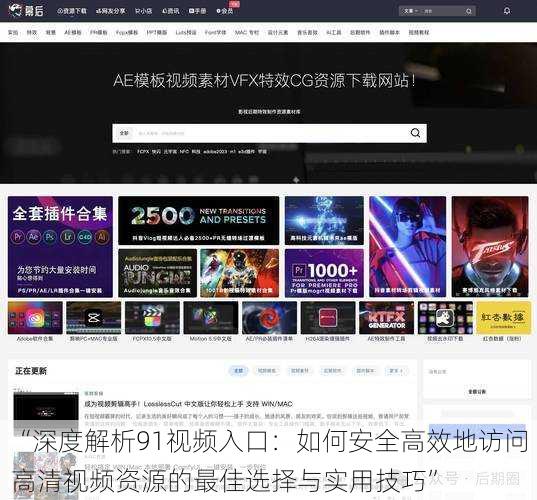The width and height of the screenshot is (537, 500).
Task: Go to the Fcpx模板 category
Action: click(x=127, y=33)
